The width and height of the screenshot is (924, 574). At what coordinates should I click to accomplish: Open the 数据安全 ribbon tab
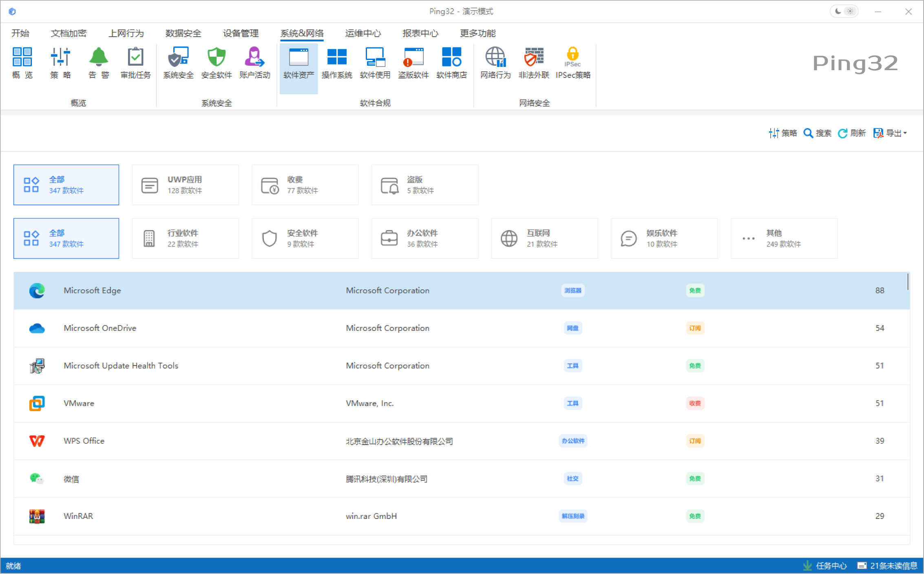point(183,33)
